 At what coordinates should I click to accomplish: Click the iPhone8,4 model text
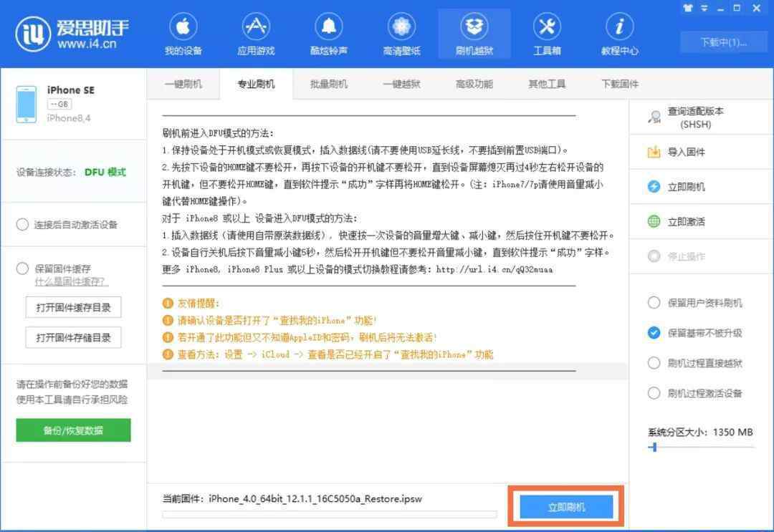tap(69, 118)
